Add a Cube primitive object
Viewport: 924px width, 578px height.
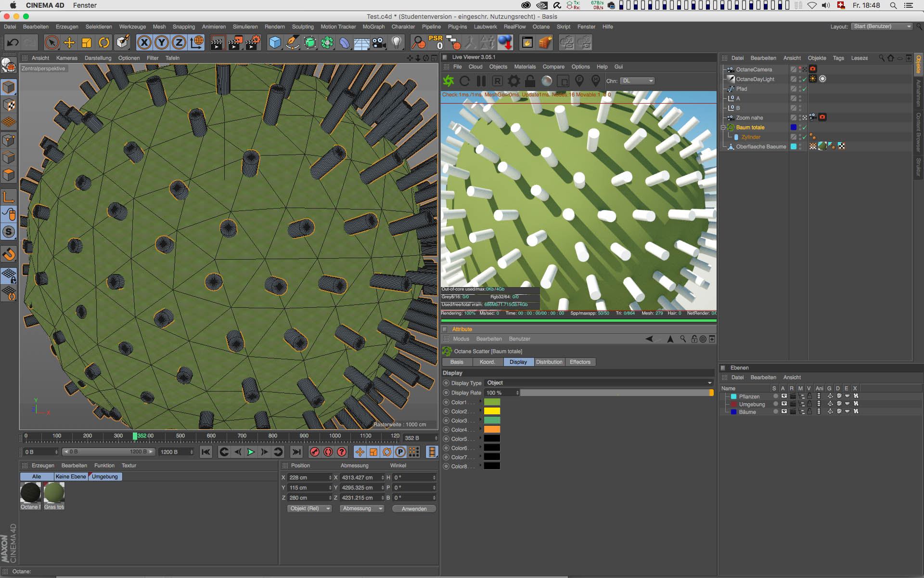(x=275, y=43)
